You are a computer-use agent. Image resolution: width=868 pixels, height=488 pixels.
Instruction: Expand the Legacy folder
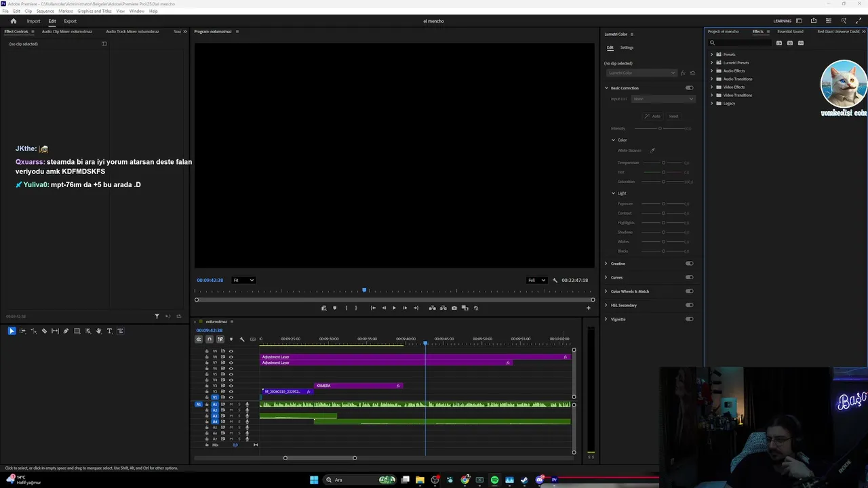coord(711,103)
